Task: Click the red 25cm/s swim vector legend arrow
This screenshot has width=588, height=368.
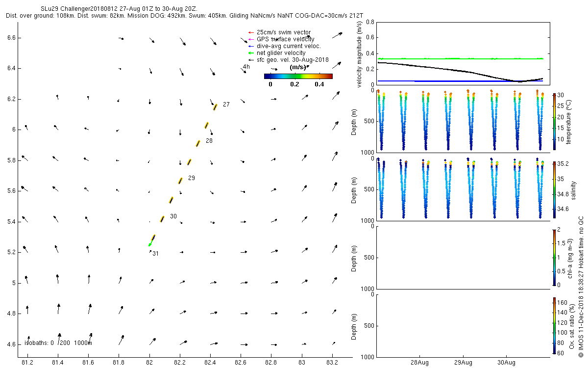Action: click(x=251, y=32)
